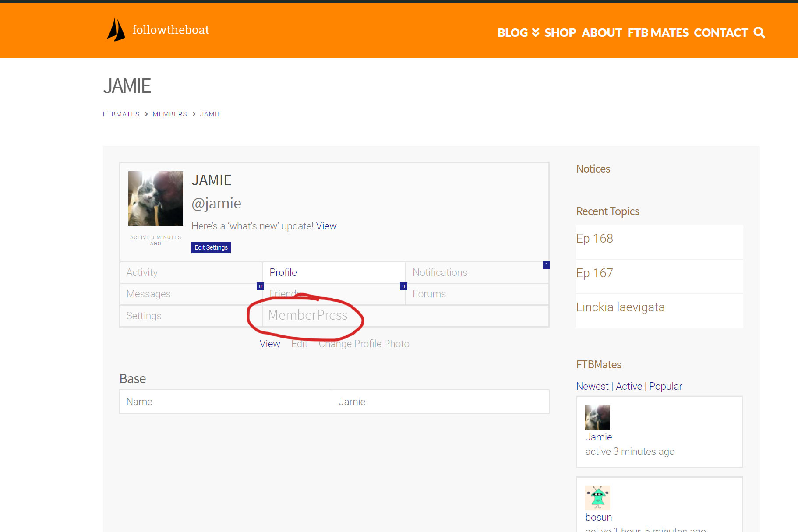Filter FTBMates by Popular

point(666,386)
